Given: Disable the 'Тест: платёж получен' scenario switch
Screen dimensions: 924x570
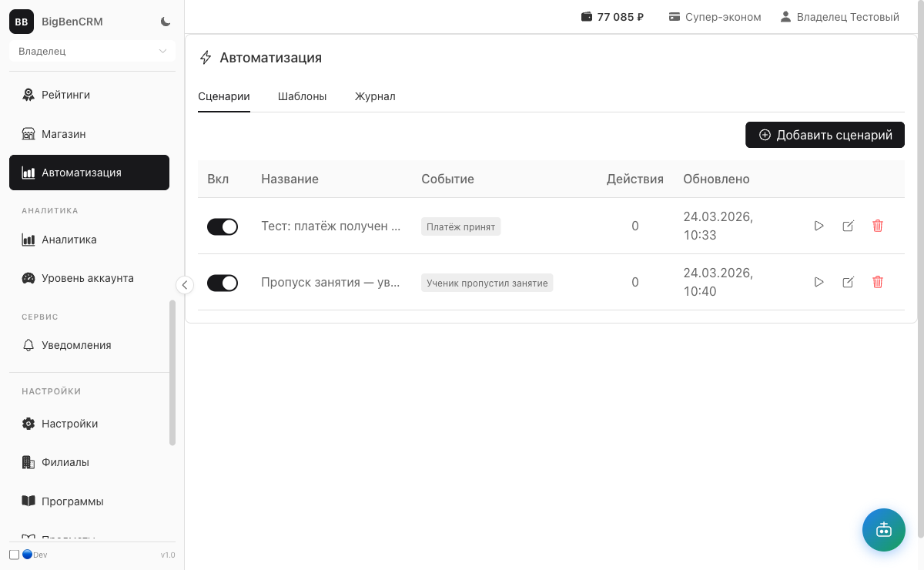Looking at the screenshot, I should [x=223, y=226].
